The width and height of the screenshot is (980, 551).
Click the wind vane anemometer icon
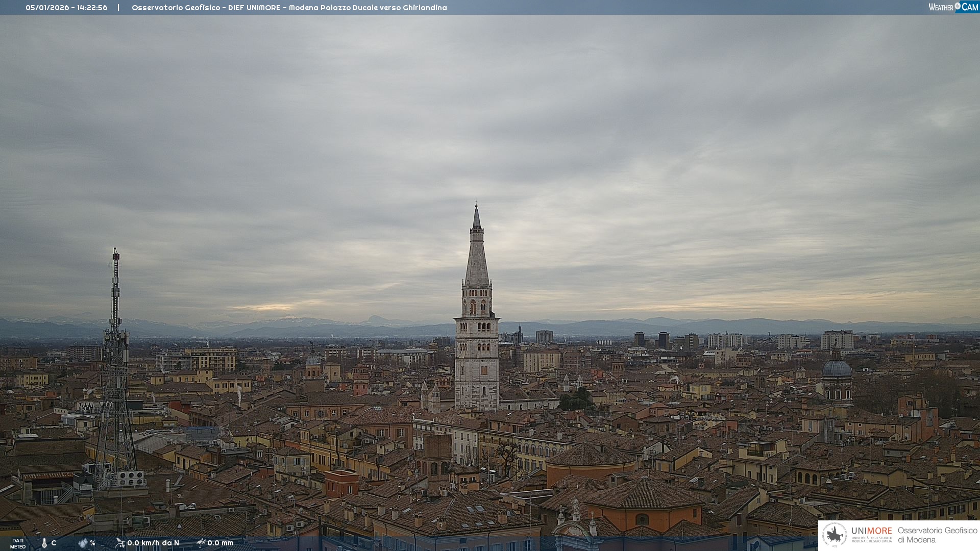(x=120, y=543)
